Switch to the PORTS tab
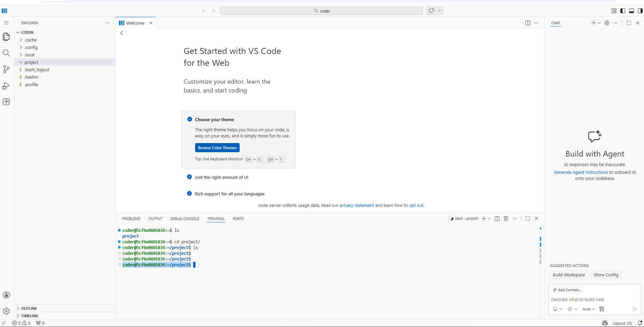Screen dimensions: 644x327 coord(238,219)
